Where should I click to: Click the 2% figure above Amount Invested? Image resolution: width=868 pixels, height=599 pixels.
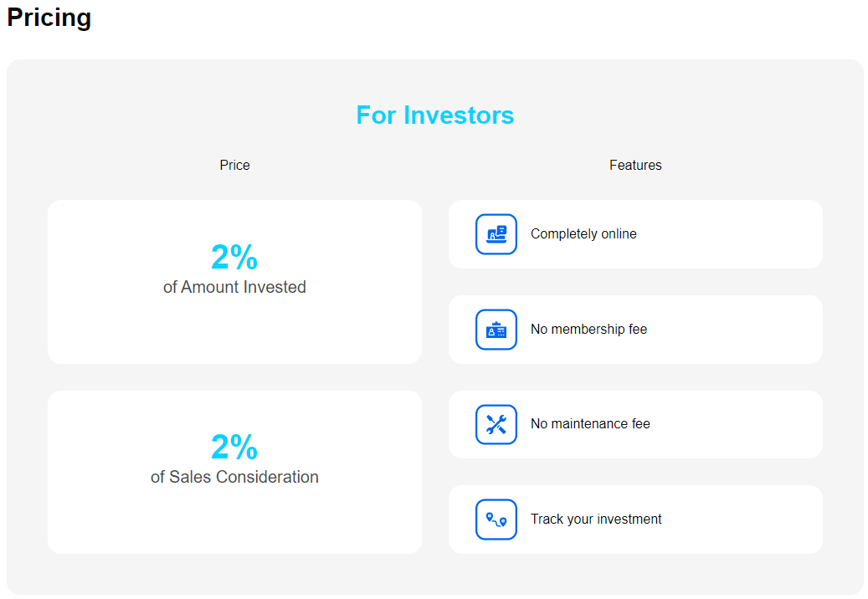pos(234,258)
